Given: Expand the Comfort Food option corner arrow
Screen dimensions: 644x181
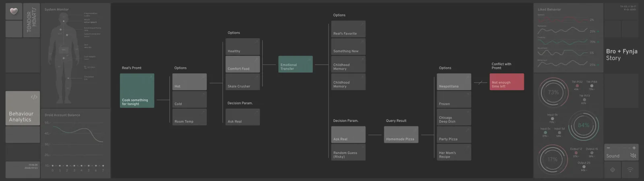Looking at the screenshot, I should coord(256,59).
